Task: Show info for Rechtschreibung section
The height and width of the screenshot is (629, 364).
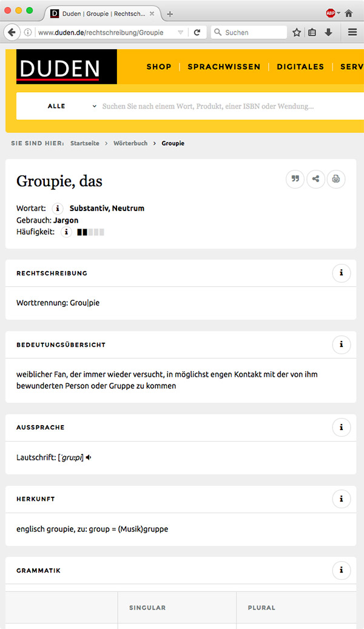Action: point(342,273)
